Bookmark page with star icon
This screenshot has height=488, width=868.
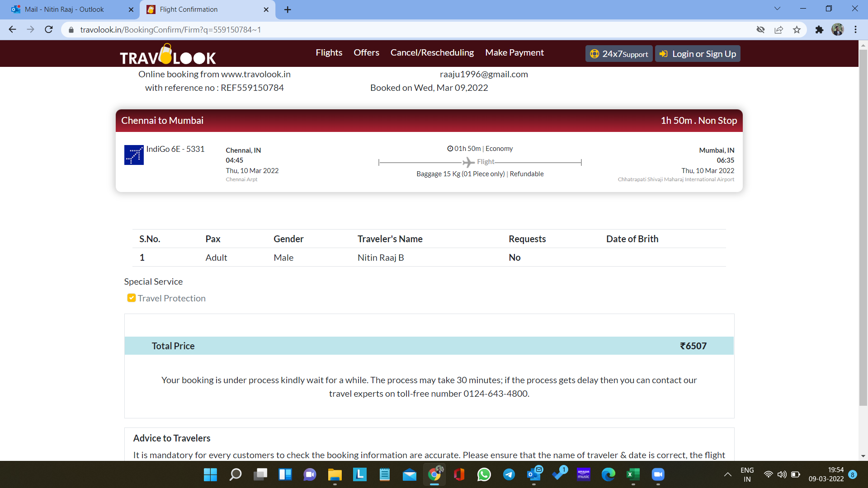[797, 30]
